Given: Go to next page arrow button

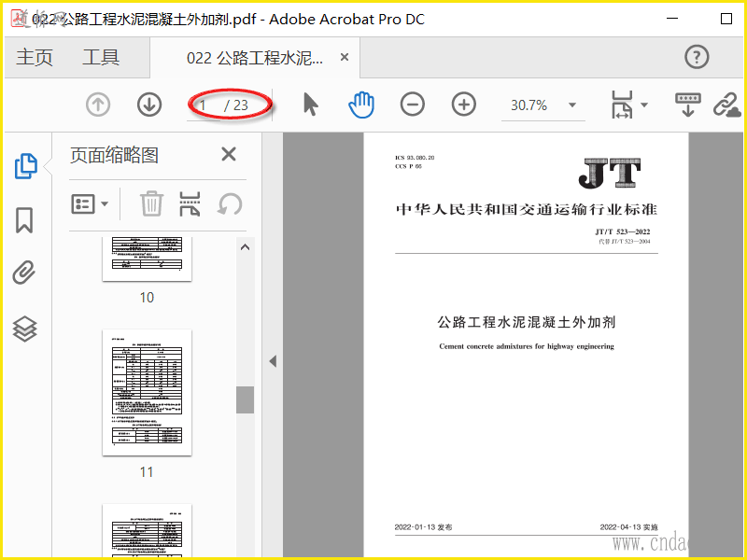Looking at the screenshot, I should pyautogui.click(x=149, y=105).
